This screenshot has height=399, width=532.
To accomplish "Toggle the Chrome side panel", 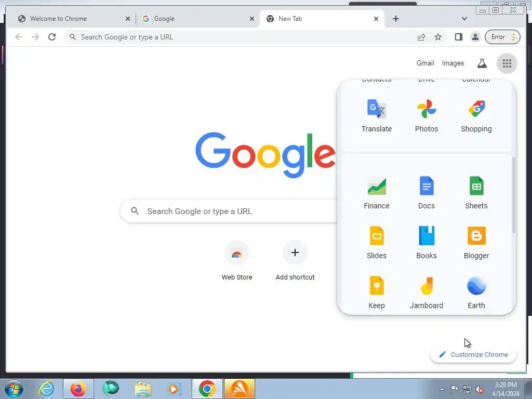I will (x=458, y=37).
